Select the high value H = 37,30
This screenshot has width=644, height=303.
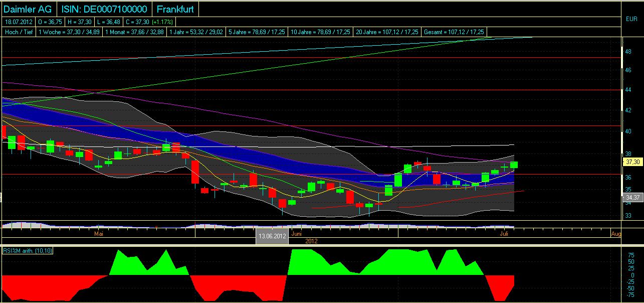click(x=80, y=22)
